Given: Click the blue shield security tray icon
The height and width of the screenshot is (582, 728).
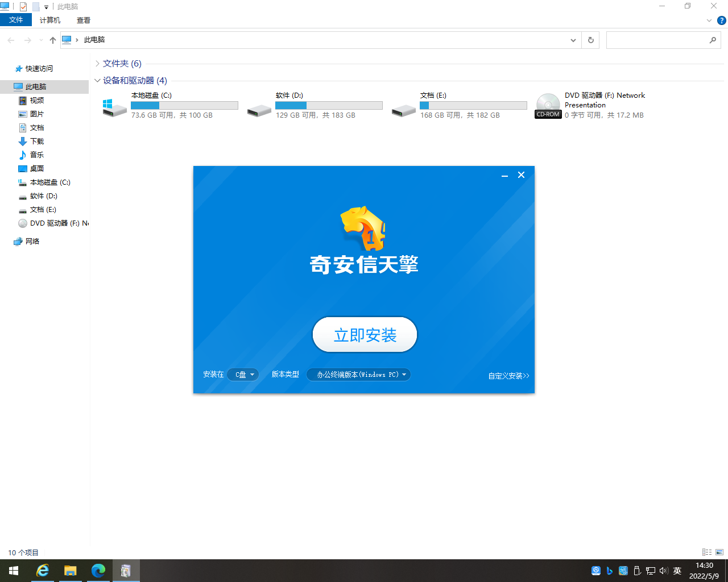Looking at the screenshot, I should pos(596,571).
